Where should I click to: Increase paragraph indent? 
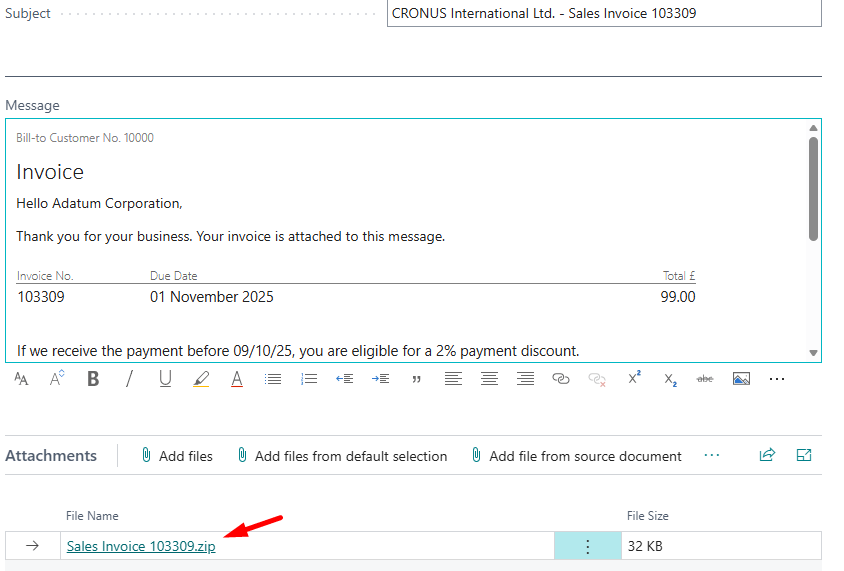pos(380,379)
